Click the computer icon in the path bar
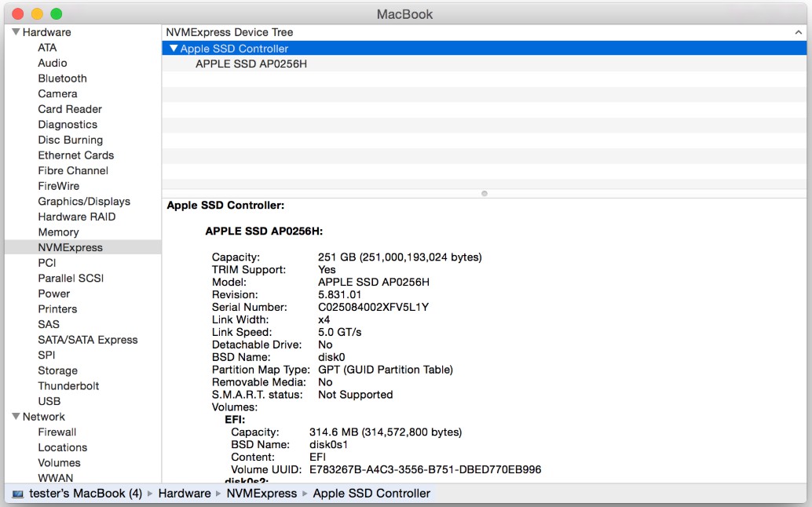The image size is (812, 507). (x=17, y=494)
